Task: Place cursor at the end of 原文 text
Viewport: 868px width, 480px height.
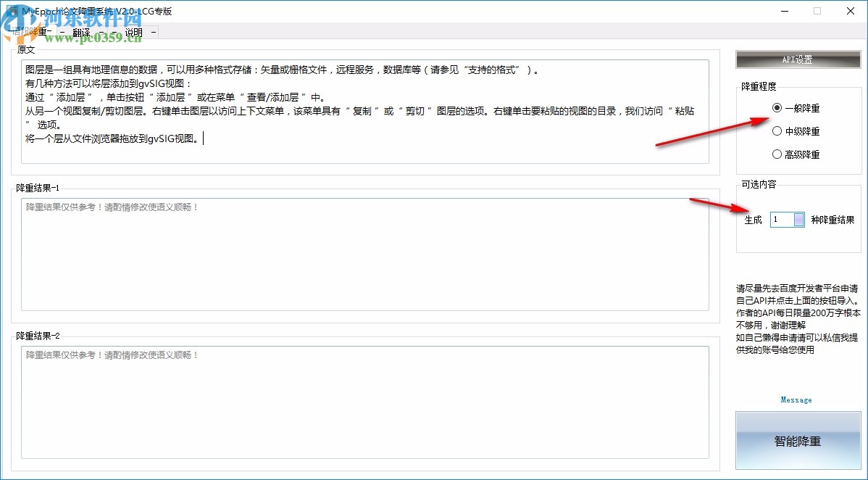Action: [x=204, y=138]
